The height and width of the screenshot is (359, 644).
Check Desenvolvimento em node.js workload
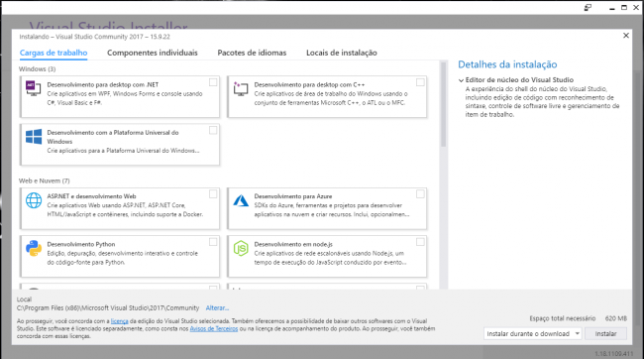[x=420, y=242]
